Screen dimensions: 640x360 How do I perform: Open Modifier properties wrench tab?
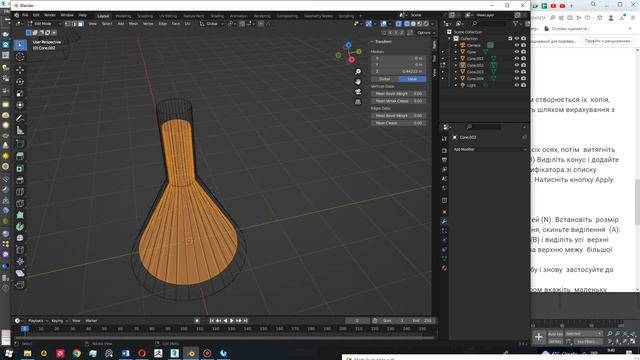point(444,222)
